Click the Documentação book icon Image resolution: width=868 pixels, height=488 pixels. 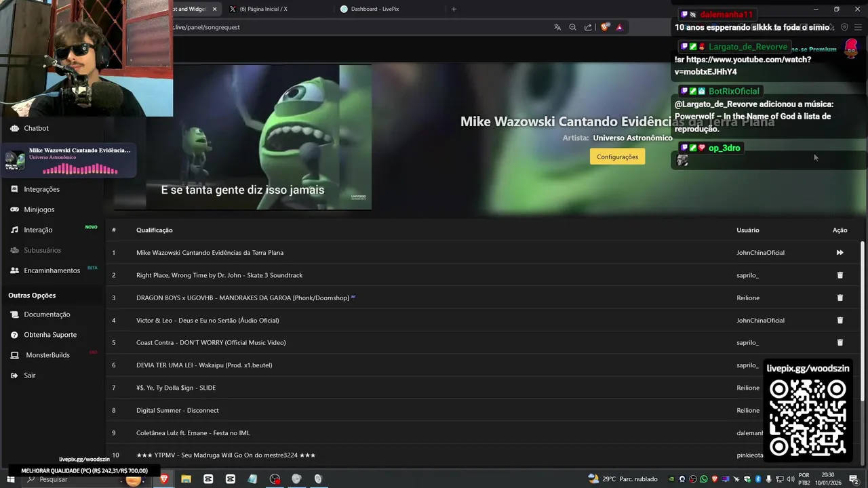14,314
